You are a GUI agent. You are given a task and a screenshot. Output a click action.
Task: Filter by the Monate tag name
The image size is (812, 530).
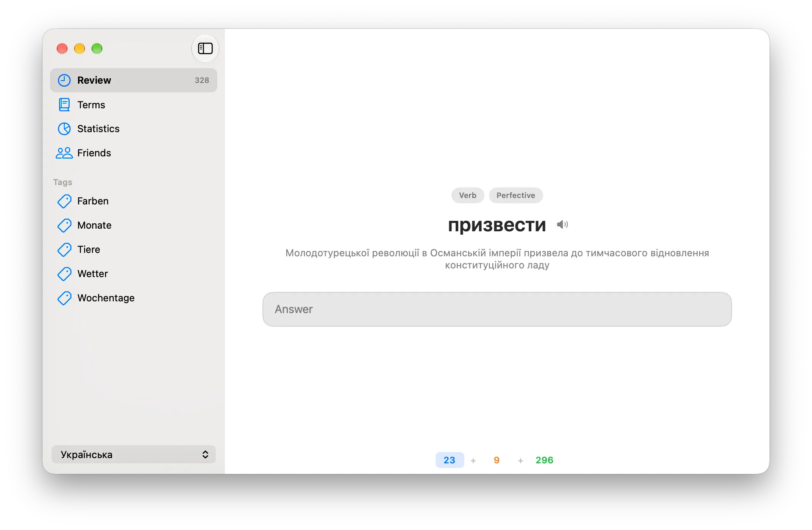94,225
